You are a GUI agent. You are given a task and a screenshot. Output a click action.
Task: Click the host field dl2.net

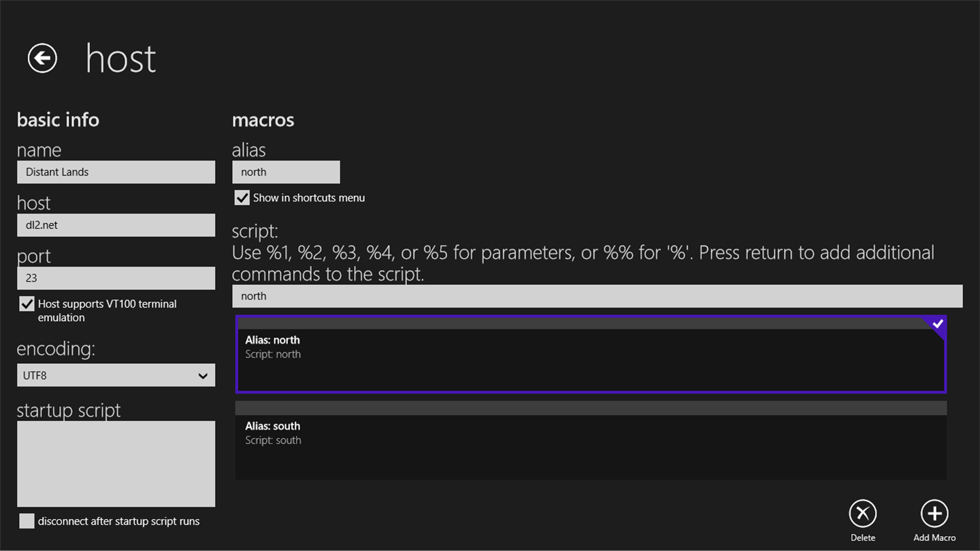pos(116,225)
